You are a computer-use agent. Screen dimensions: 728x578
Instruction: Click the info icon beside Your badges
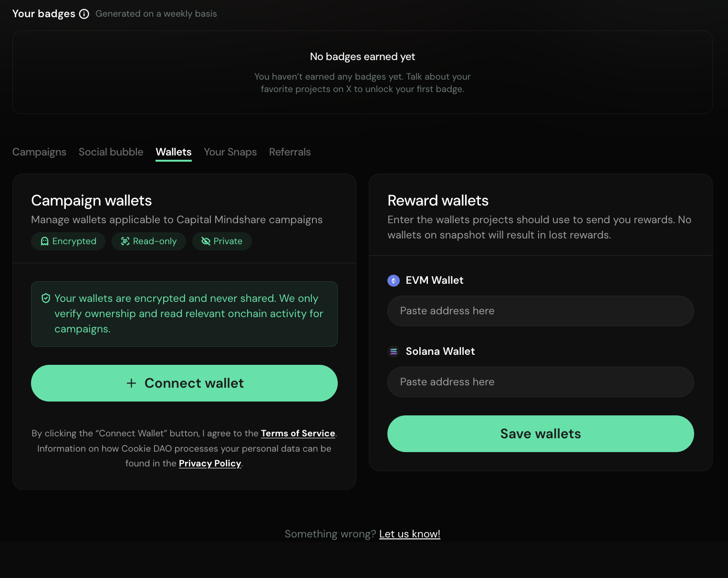(84, 14)
